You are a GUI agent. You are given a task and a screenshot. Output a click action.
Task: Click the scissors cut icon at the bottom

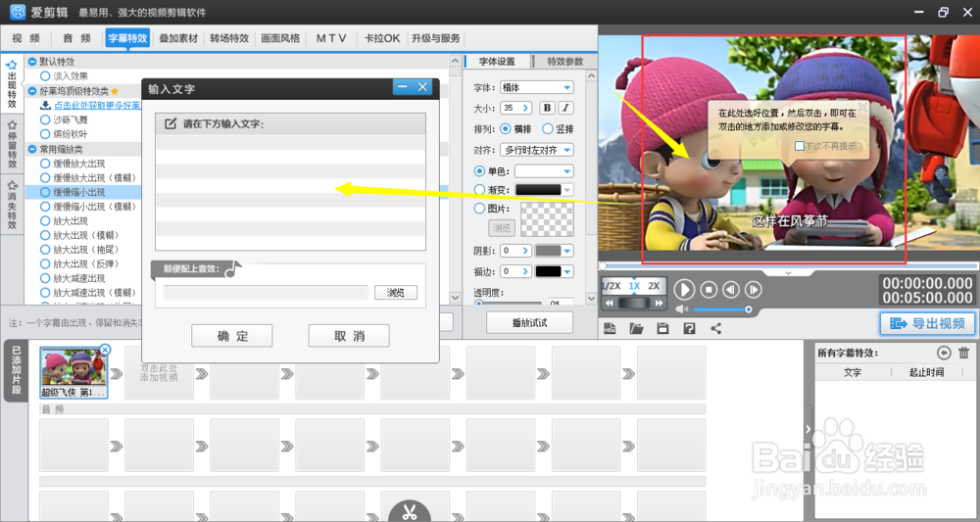point(410,512)
